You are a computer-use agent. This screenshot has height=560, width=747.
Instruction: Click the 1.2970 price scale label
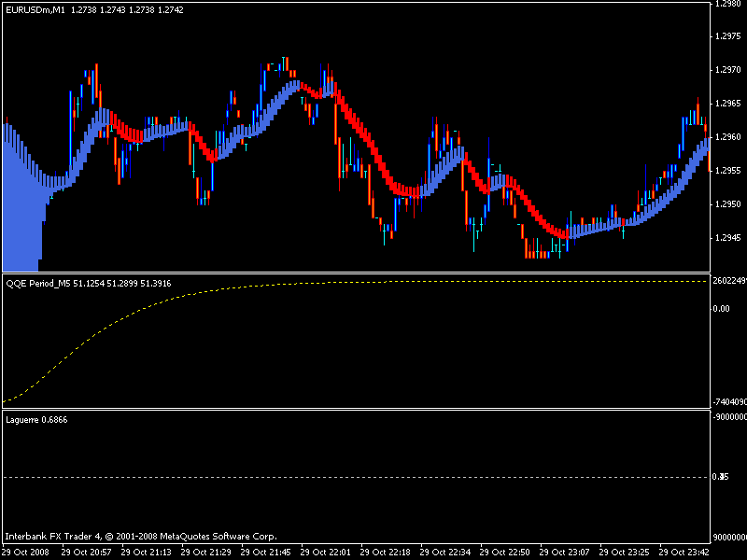point(728,70)
